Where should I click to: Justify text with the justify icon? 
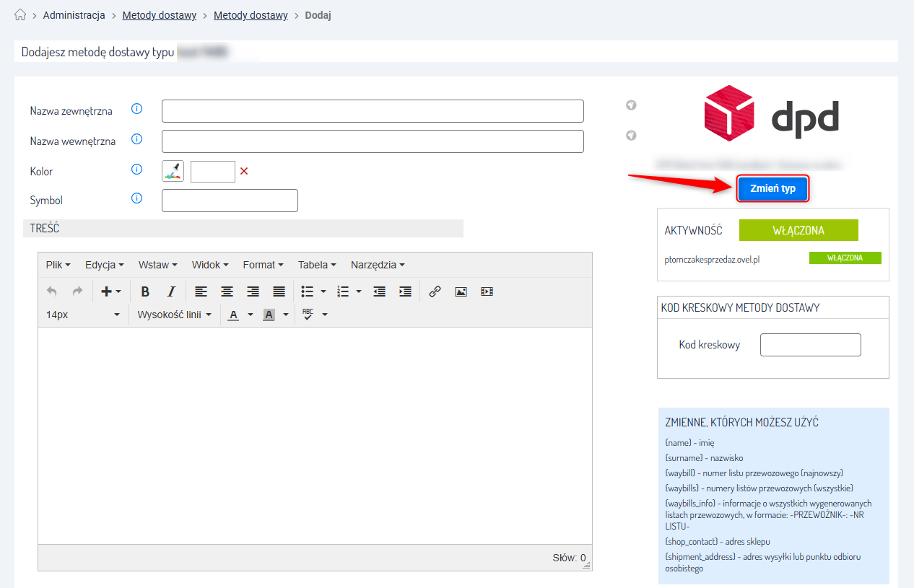coord(279,291)
